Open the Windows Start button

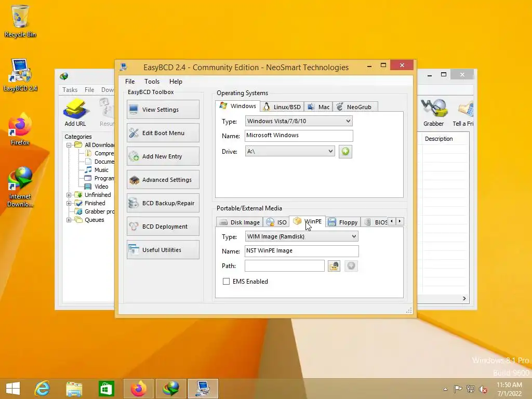point(13,389)
